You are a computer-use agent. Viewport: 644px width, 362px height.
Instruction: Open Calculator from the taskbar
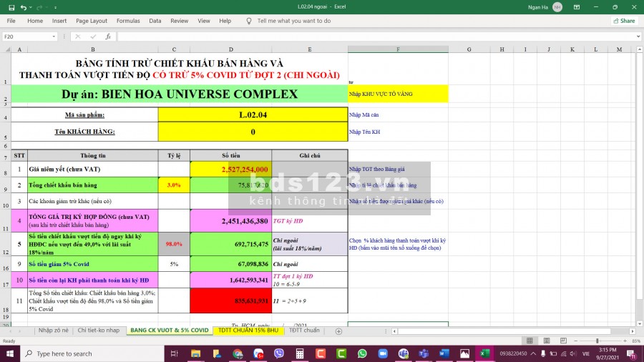coord(299,354)
